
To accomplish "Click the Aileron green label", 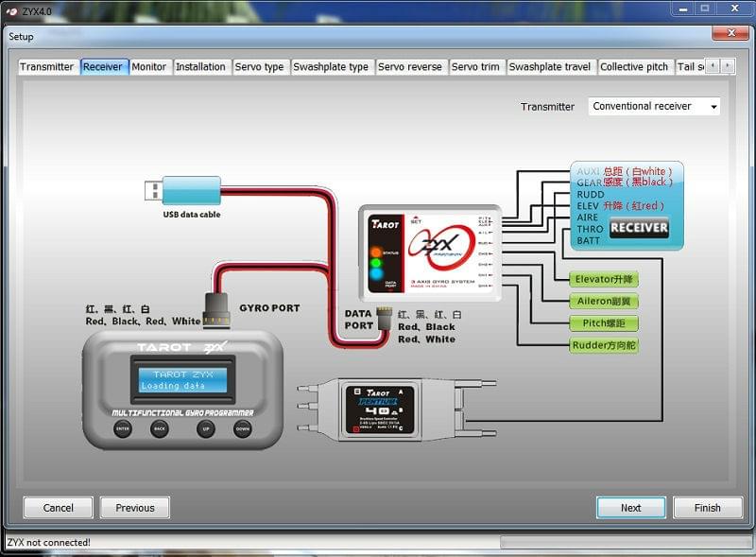I will coord(604,301).
